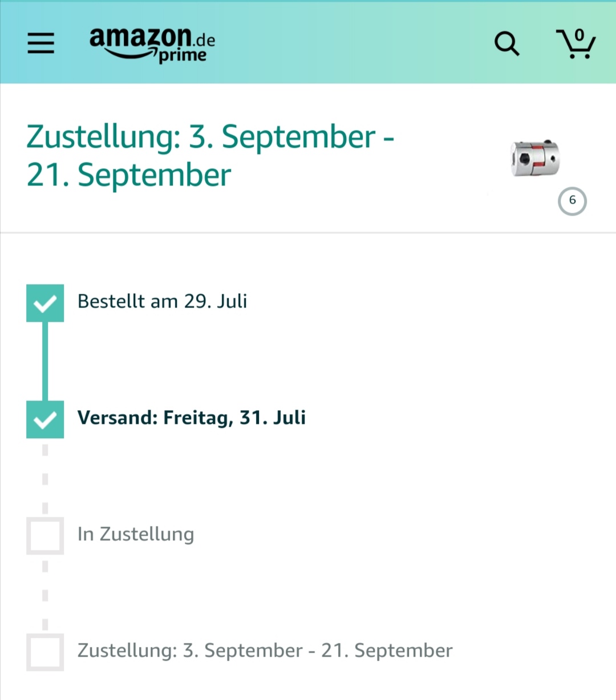616x700 pixels.
Task: Tap the quantity badge showing 6
Action: click(x=572, y=201)
